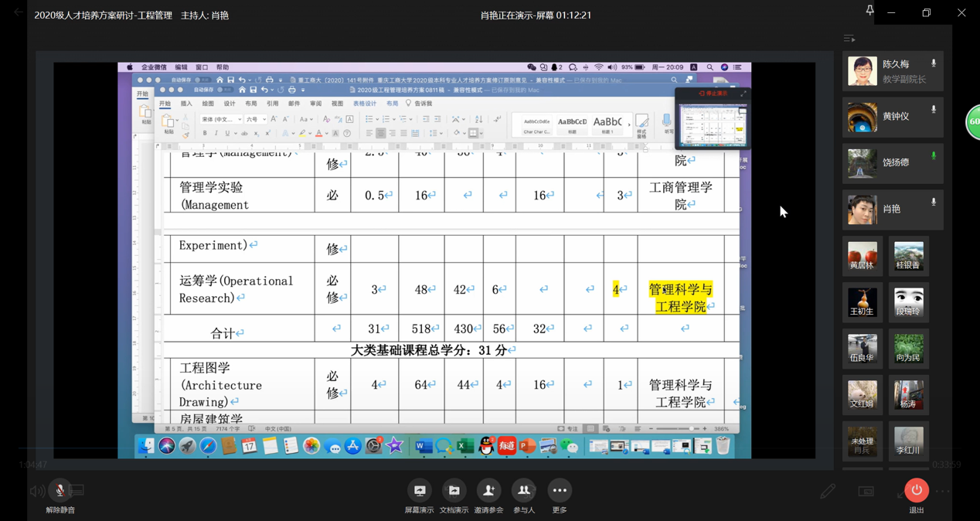Screen dimensions: 980x521
Task: Click the Word zoom slider in the status bar
Action: point(678,428)
